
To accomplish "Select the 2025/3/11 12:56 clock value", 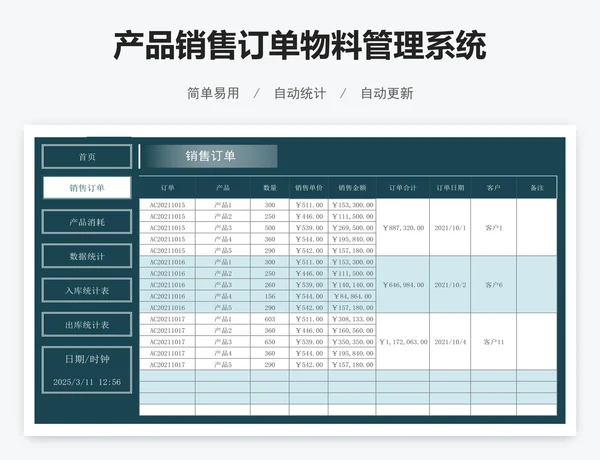I will tap(87, 382).
